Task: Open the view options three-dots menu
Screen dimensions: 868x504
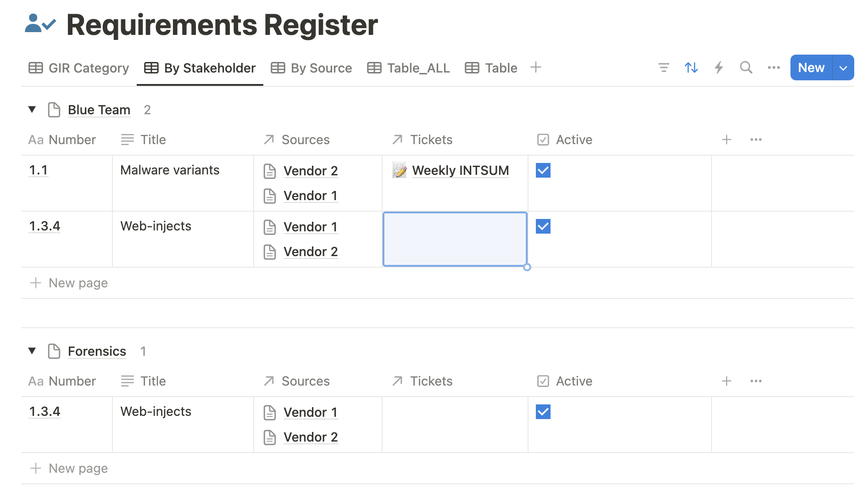Action: [x=773, y=68]
